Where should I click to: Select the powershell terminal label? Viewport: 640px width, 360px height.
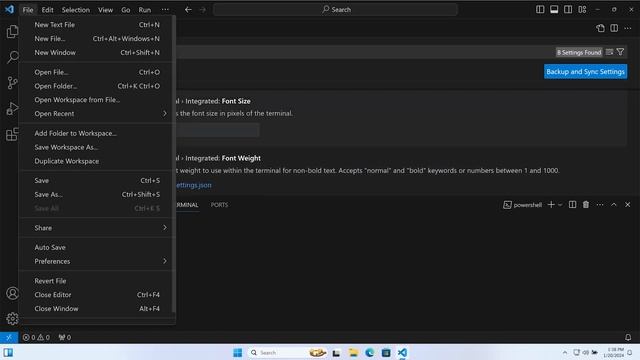[x=522, y=205]
